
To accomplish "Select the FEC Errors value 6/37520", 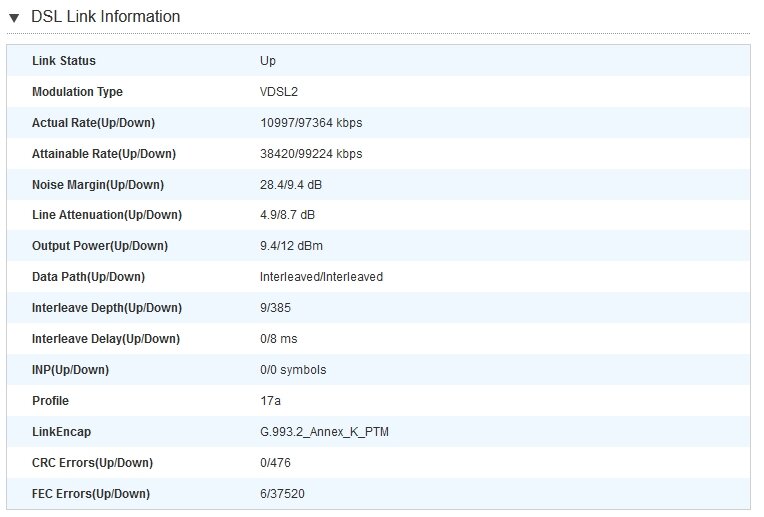I will point(283,494).
